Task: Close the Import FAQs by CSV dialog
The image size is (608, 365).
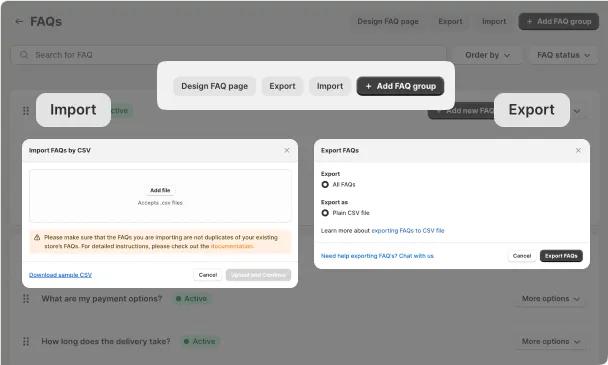Action: pyautogui.click(x=287, y=150)
